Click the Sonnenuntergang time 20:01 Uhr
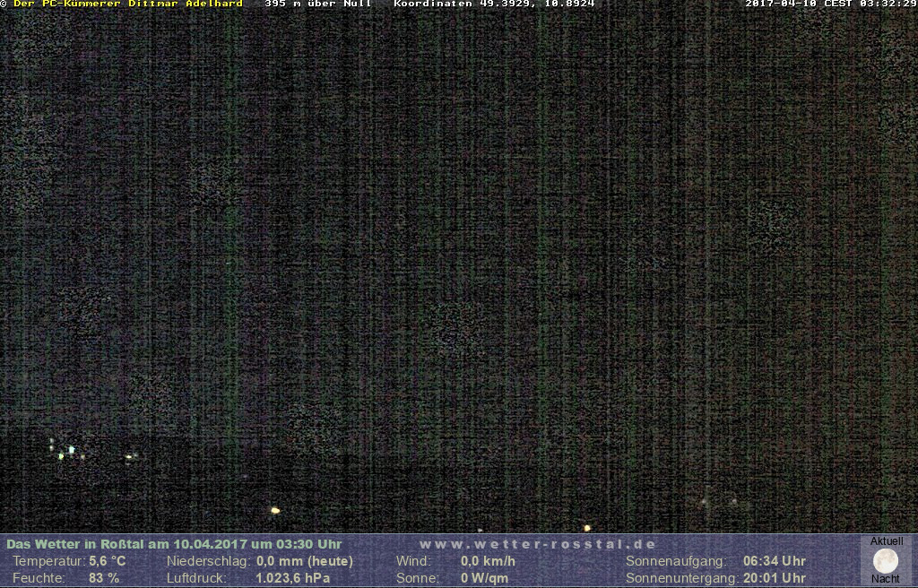The image size is (918, 588). click(x=774, y=578)
